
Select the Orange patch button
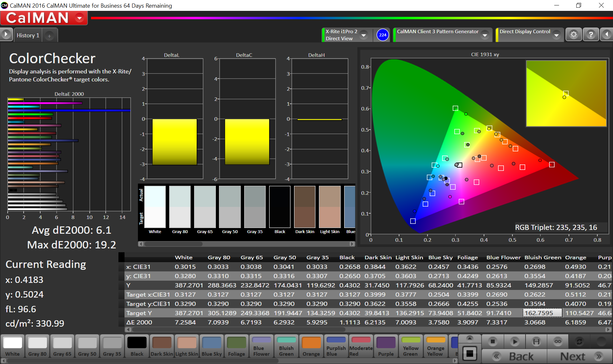311,346
